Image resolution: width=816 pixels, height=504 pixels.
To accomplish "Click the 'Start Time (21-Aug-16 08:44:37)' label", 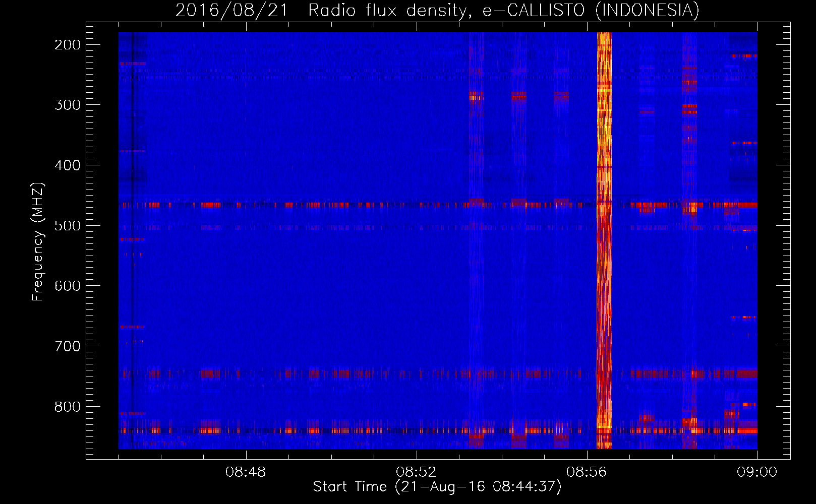I will (437, 487).
